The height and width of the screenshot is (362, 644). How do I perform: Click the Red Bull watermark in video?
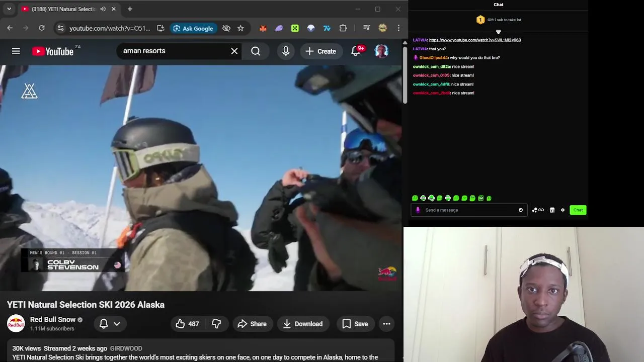point(387,274)
